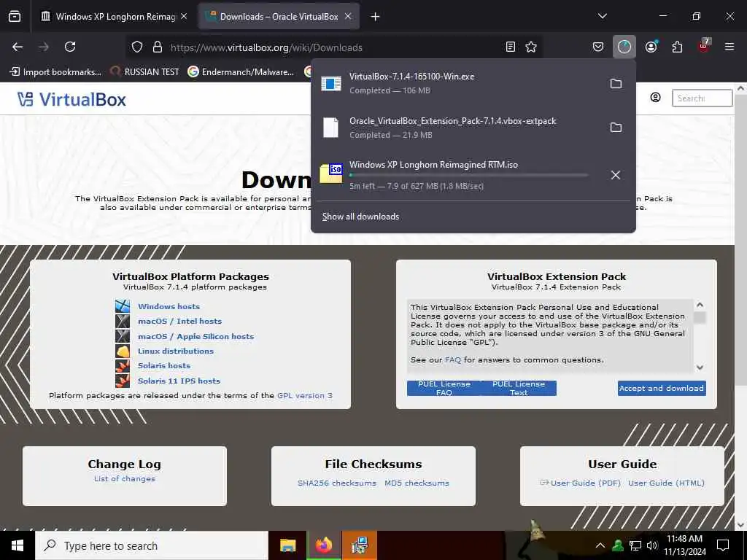Expand the list all tabs dropdown
Screen dimensions: 747x560
(602, 16)
